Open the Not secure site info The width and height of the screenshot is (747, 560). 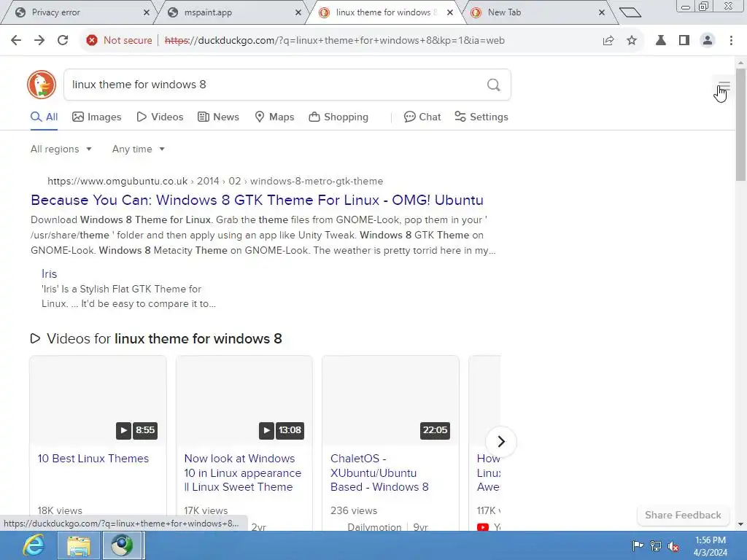[x=119, y=41]
